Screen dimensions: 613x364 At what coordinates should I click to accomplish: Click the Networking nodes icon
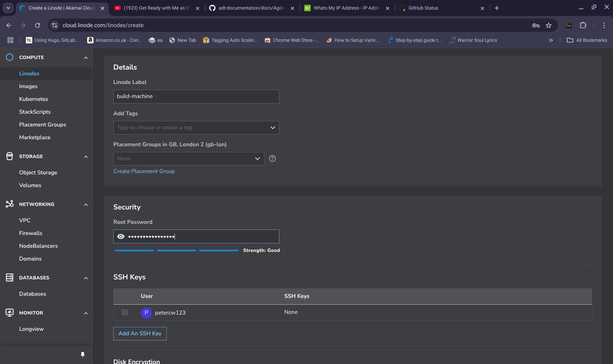[10, 204]
